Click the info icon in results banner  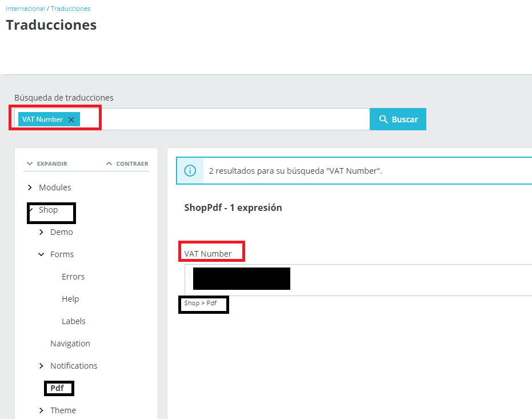tap(190, 171)
